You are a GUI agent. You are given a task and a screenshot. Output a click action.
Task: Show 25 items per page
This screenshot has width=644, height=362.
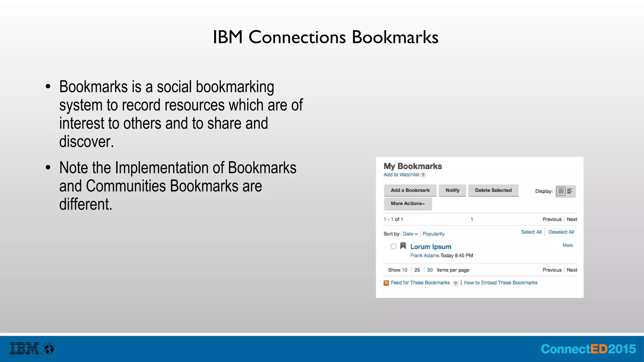(417, 270)
